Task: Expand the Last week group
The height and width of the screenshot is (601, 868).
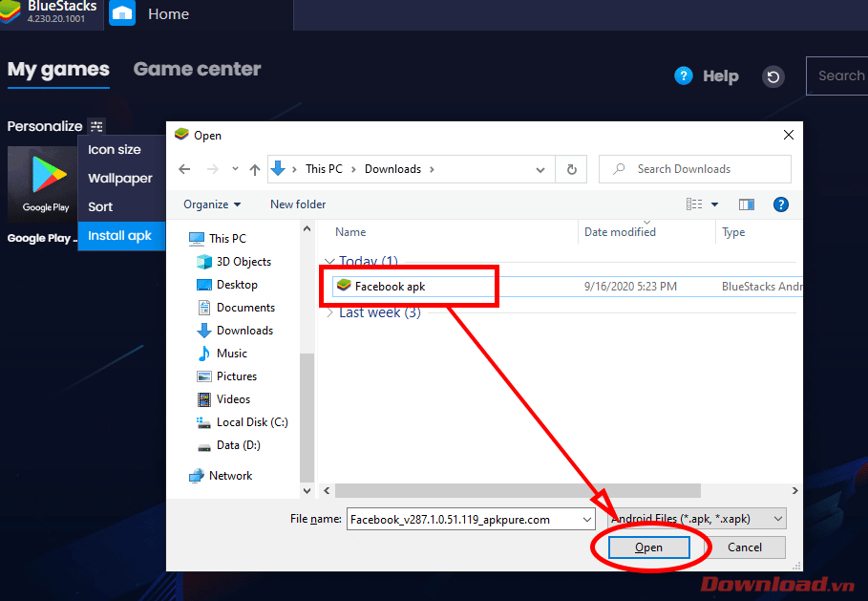Action: click(x=330, y=312)
